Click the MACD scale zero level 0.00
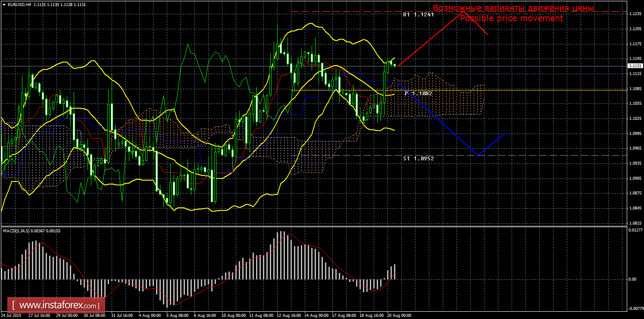Screen dimensions: 644x319 tap(632, 279)
